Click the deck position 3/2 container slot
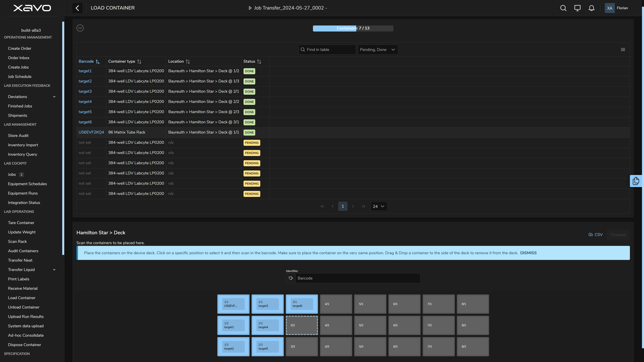The width and height of the screenshot is (644, 362). [x=302, y=325]
